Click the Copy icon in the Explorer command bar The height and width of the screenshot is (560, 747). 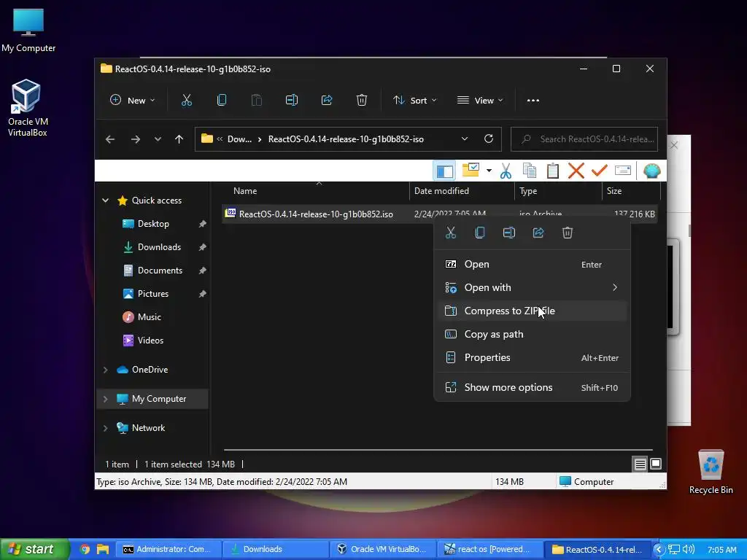coord(222,100)
